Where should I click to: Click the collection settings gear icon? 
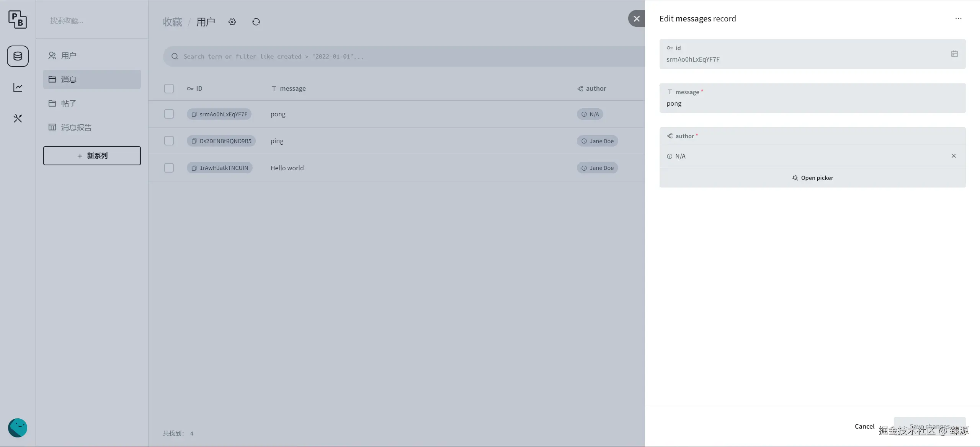click(232, 22)
